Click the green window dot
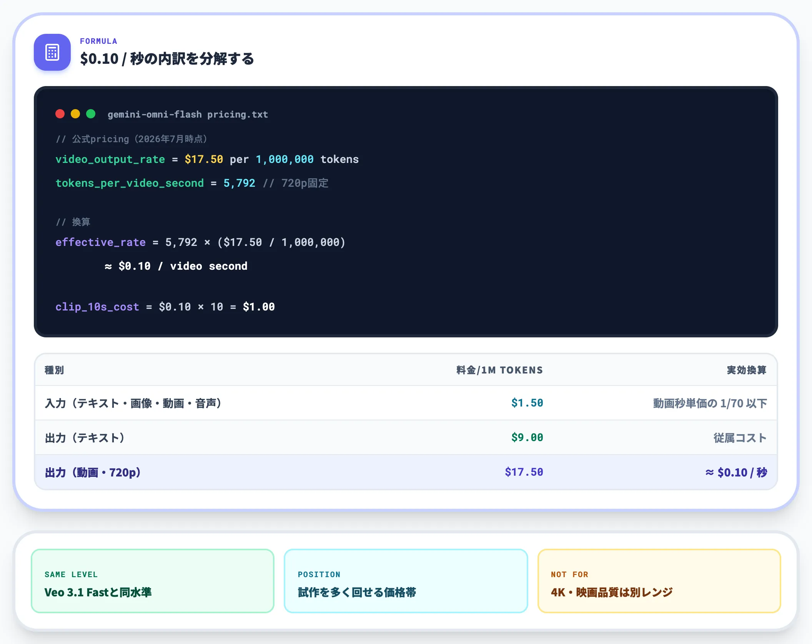812x644 pixels. click(x=91, y=114)
